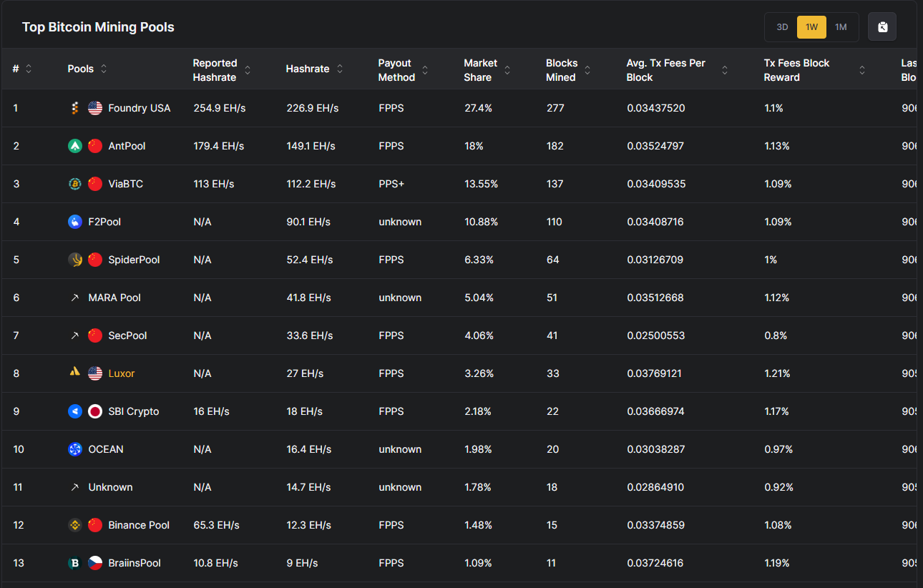The width and height of the screenshot is (923, 588).
Task: Click the 1.21% fee reward value
Action: 777,373
